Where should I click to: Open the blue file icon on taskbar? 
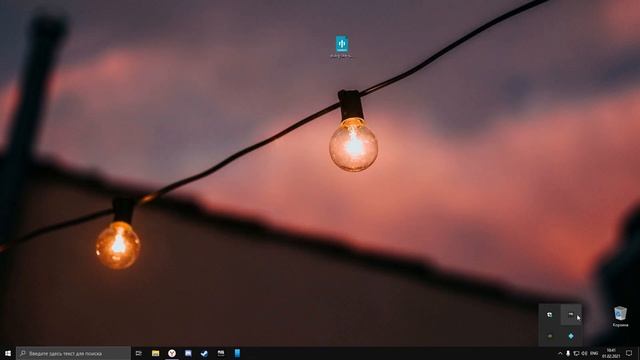click(237, 353)
